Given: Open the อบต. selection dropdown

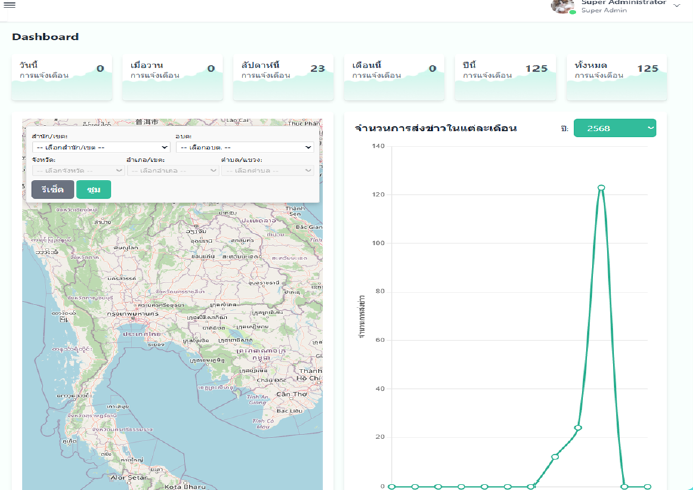Looking at the screenshot, I should (x=245, y=148).
